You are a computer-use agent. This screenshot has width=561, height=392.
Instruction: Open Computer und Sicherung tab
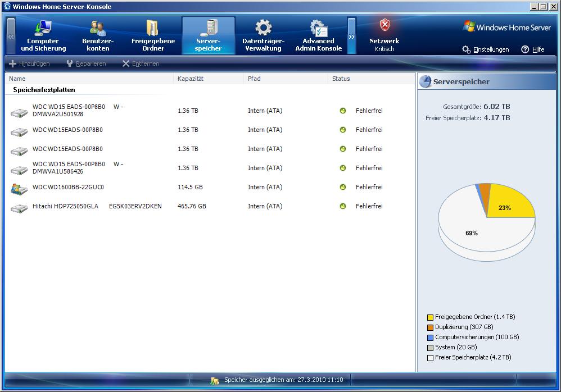pyautogui.click(x=43, y=36)
